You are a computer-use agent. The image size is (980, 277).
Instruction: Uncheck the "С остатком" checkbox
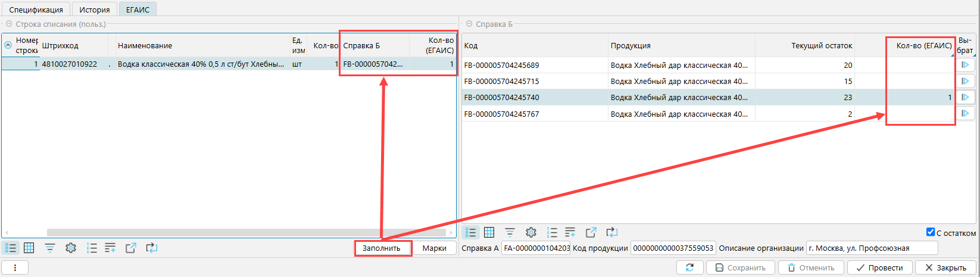pyautogui.click(x=931, y=232)
